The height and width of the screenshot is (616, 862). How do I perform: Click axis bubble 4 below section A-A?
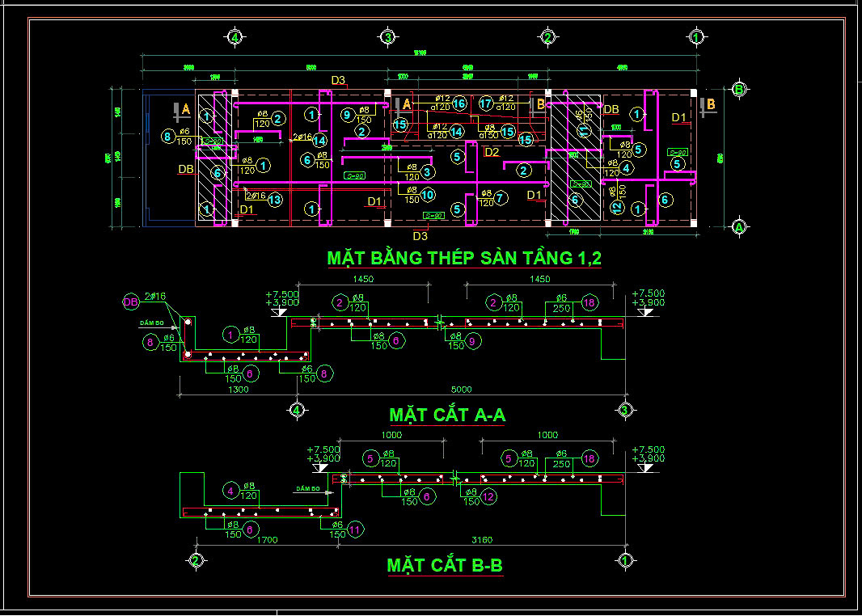point(297,410)
